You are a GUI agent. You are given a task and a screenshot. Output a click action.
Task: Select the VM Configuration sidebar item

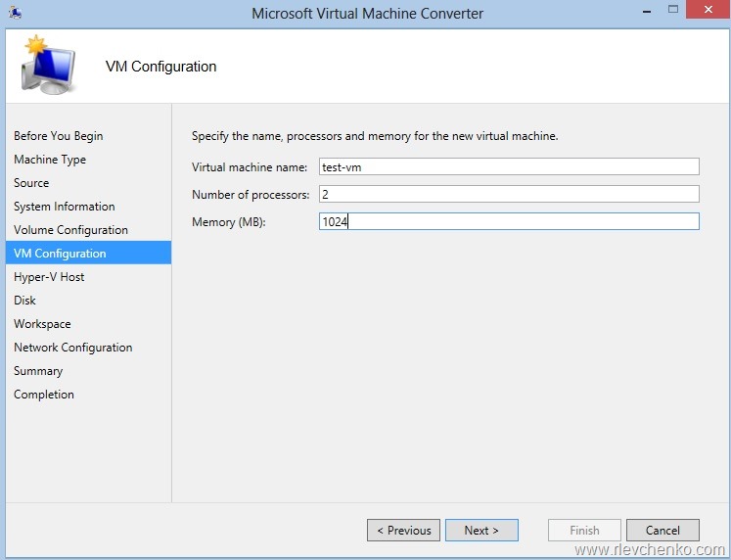tap(60, 254)
